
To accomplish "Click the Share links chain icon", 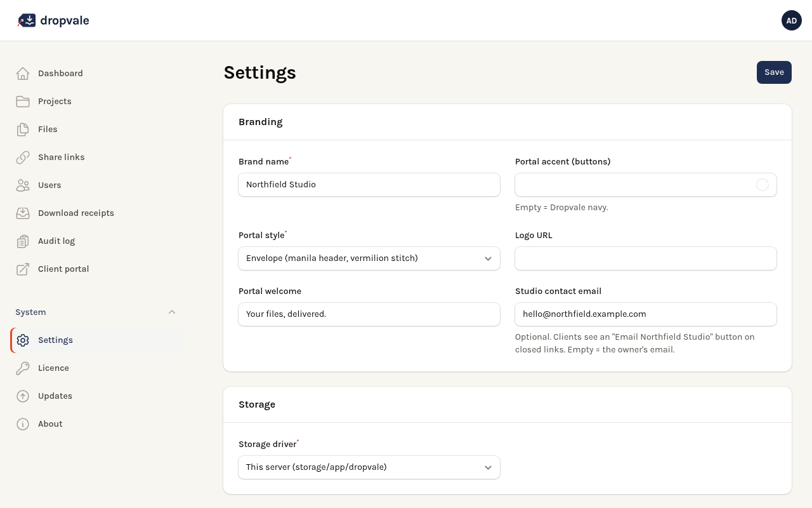I will tap(23, 157).
